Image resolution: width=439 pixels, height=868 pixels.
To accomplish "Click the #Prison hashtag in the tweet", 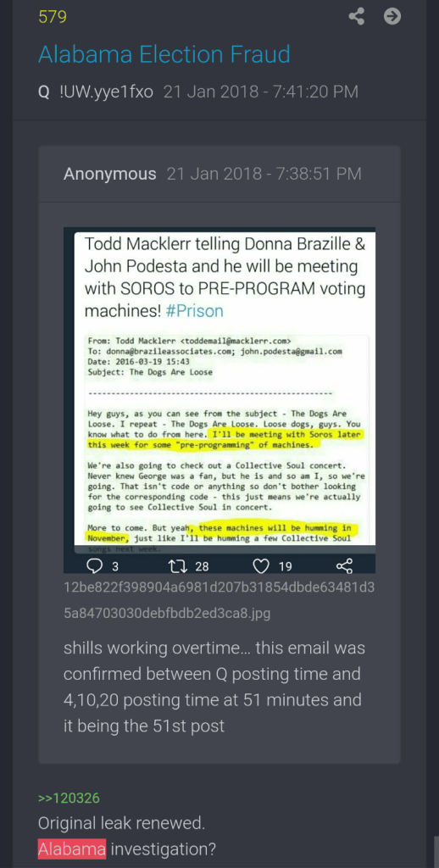I will (x=194, y=310).
